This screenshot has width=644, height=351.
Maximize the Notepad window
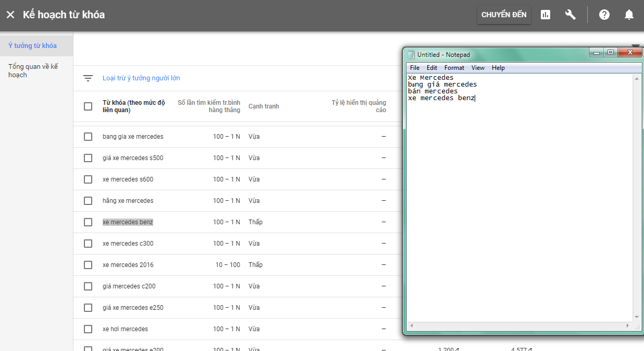tap(611, 52)
